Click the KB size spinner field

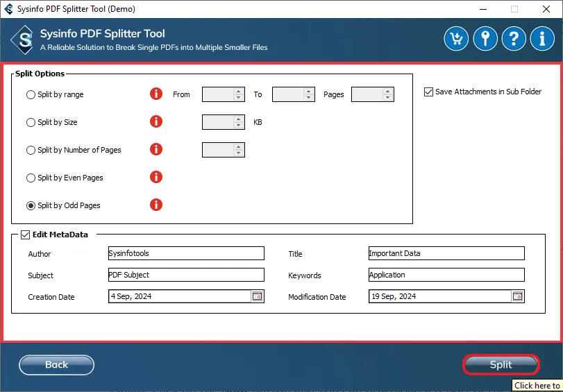click(x=218, y=122)
